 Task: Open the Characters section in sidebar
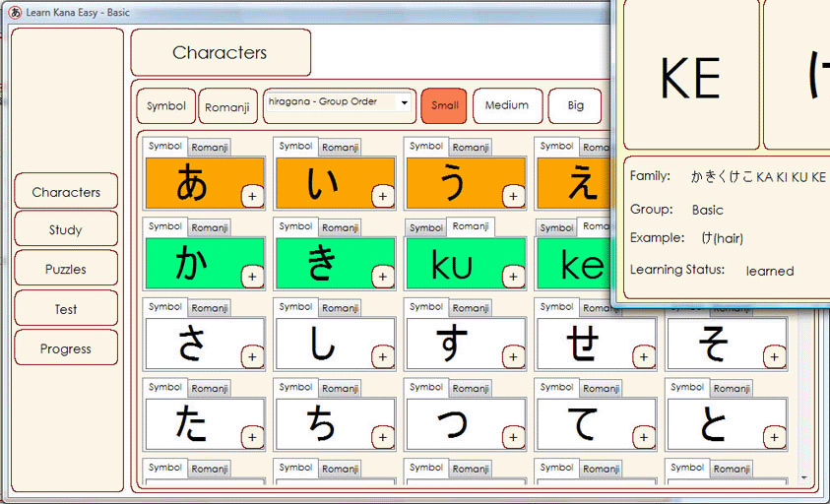66,192
